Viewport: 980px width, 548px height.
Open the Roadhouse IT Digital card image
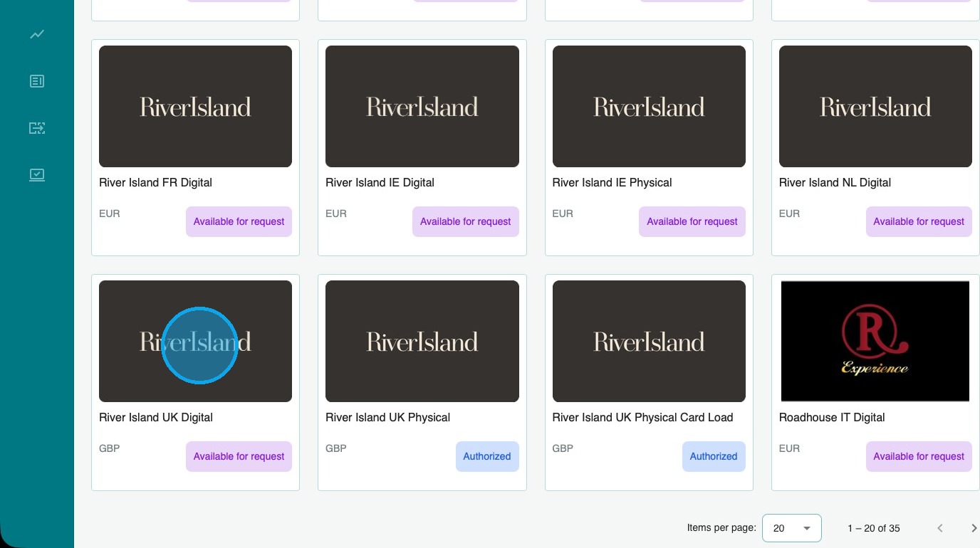875,342
